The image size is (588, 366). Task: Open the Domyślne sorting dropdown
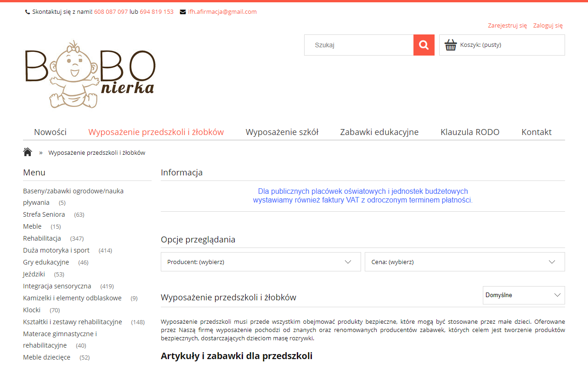[x=523, y=295]
